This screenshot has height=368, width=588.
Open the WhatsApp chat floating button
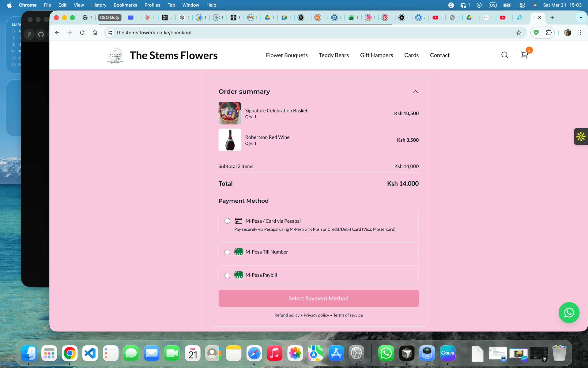[569, 312]
